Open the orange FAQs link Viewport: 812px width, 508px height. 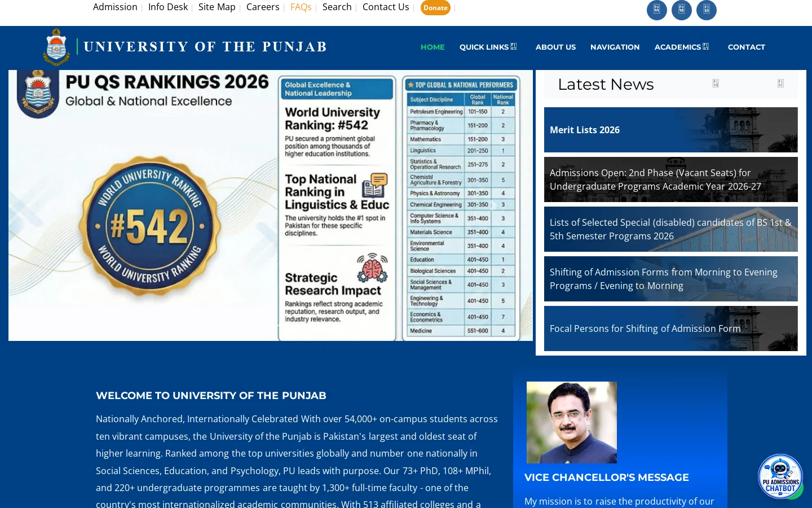tap(301, 7)
